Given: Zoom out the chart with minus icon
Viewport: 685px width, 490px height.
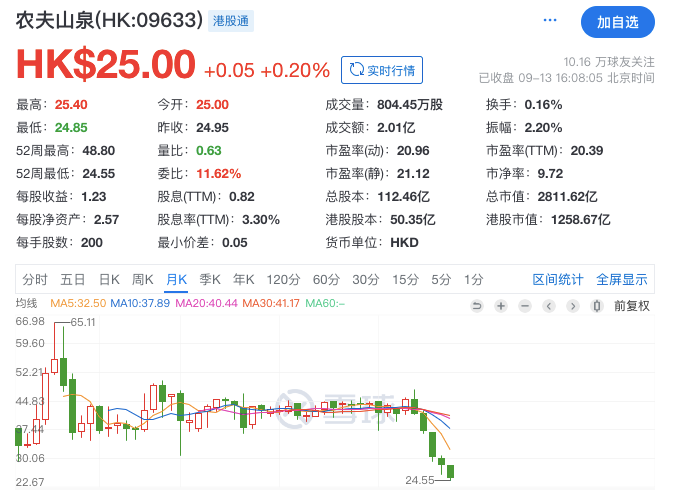Looking at the screenshot, I should tap(525, 306).
